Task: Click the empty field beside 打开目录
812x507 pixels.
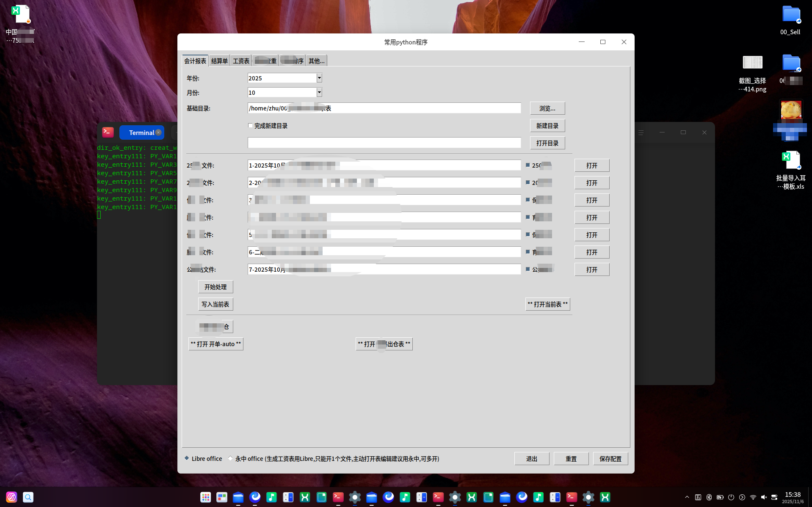Action: pyautogui.click(x=384, y=143)
